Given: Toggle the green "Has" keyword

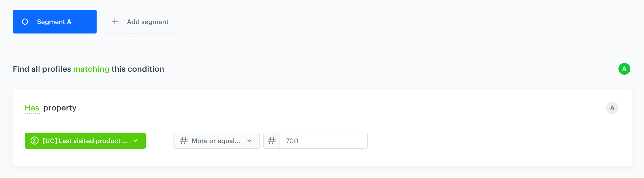Looking at the screenshot, I should coord(32,108).
